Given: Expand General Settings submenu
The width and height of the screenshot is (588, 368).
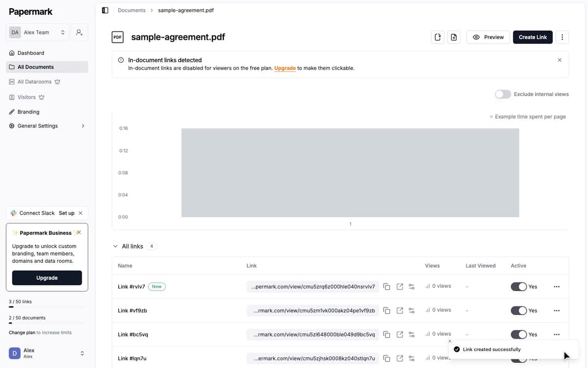Looking at the screenshot, I should coord(47,126).
